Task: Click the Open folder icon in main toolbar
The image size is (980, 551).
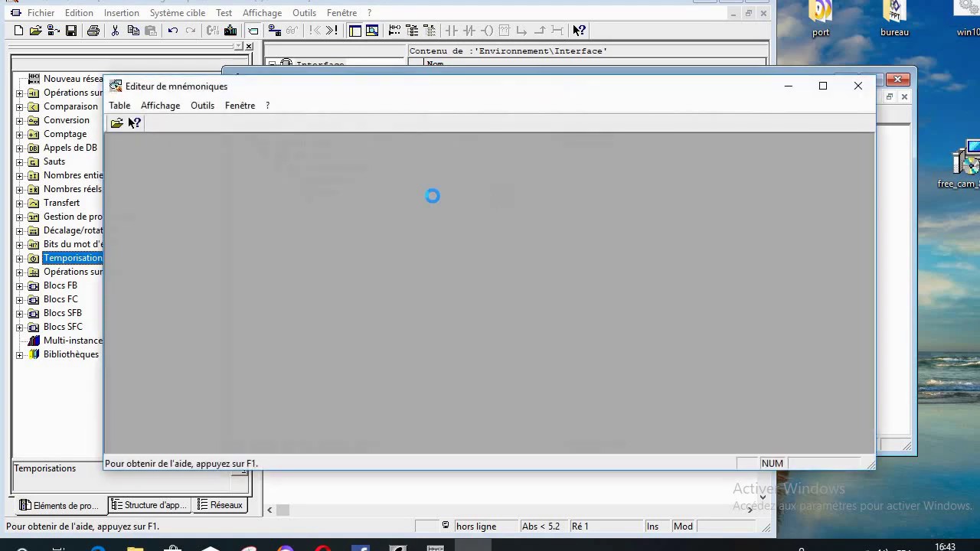Action: point(35,31)
